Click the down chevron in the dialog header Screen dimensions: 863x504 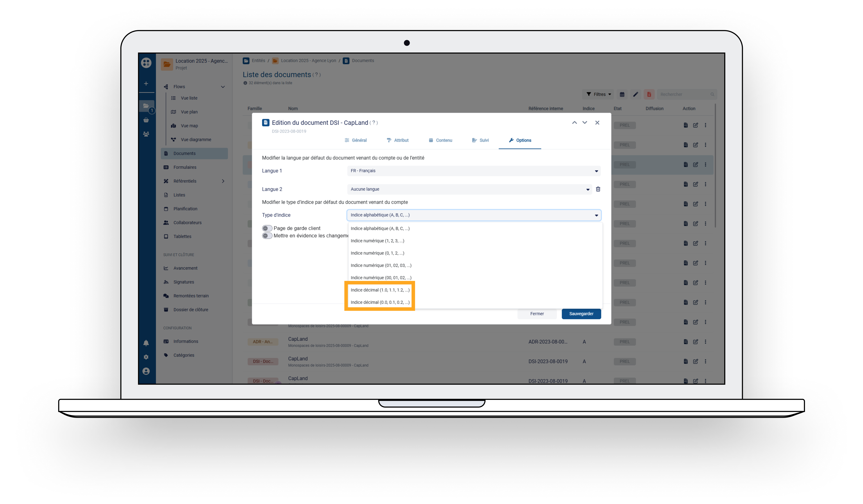[x=585, y=123]
